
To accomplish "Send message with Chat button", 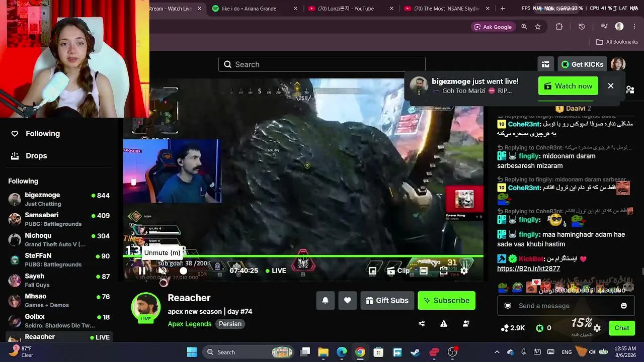I will pos(622,328).
